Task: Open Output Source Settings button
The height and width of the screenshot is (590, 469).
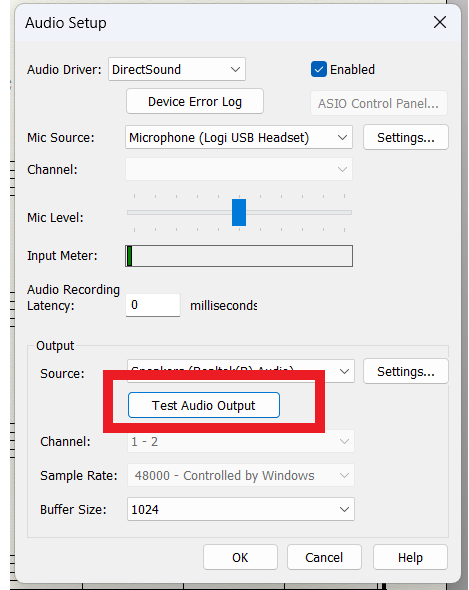Action: (x=406, y=371)
